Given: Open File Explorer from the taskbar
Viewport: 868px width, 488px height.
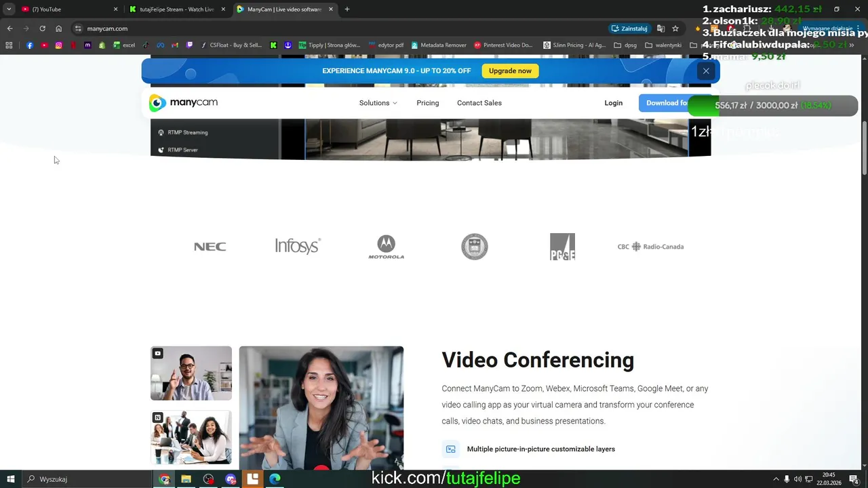Looking at the screenshot, I should [x=186, y=479].
